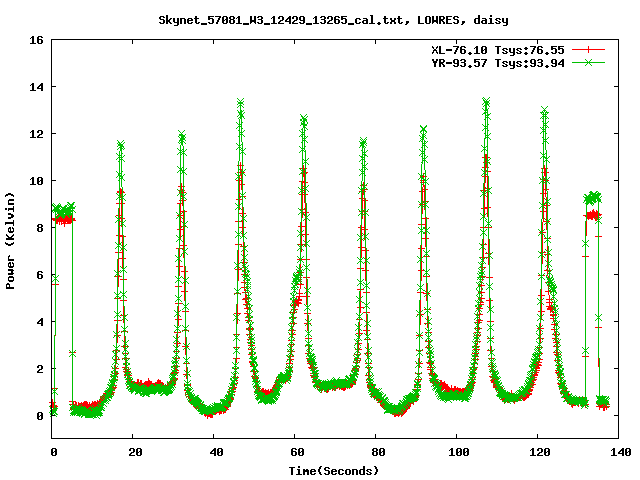Image resolution: width=640 pixels, height=480 pixels.
Task: Click the x-axis tick label 140
Action: pos(621,452)
